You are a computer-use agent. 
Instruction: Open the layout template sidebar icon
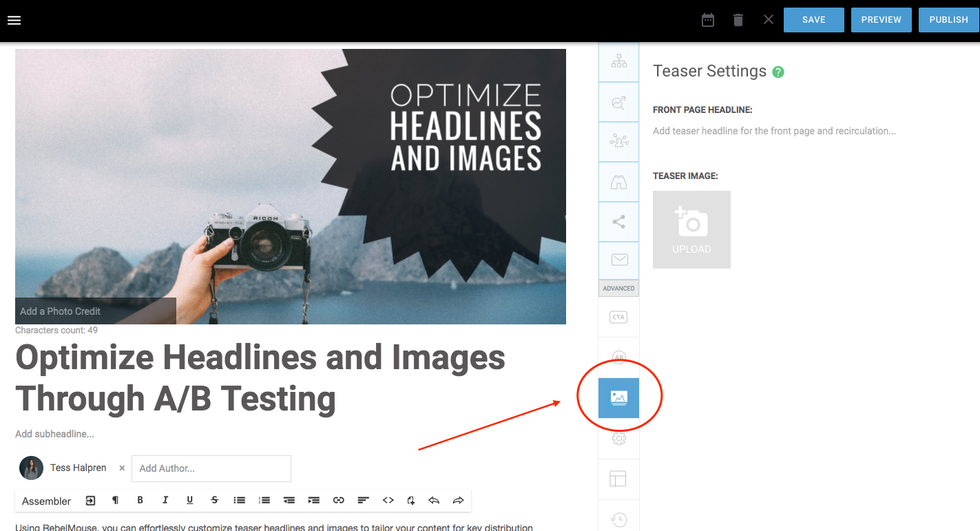618,479
